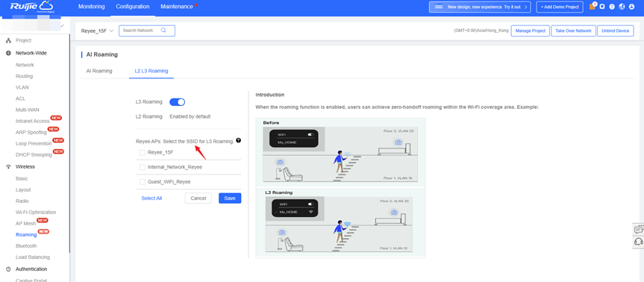
Task: Click the Search Network input field
Action: pyautogui.click(x=147, y=31)
